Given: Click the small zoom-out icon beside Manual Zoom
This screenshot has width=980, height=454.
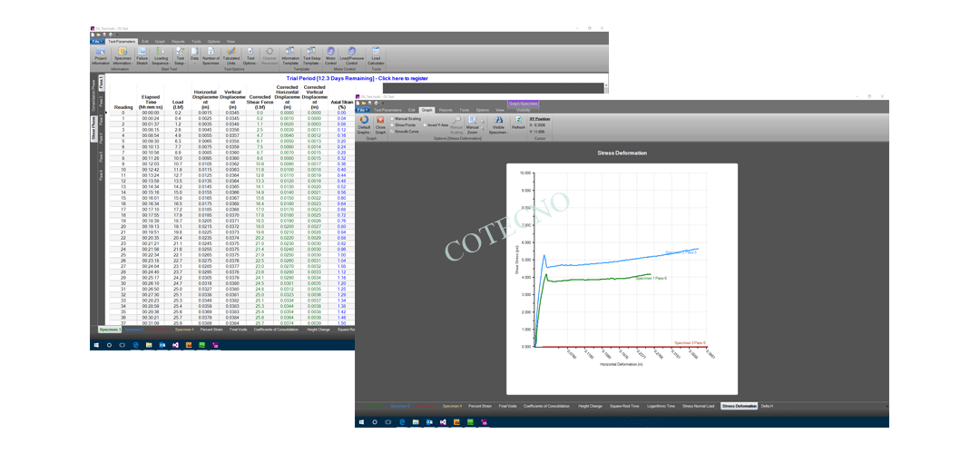Looking at the screenshot, I should coord(482,128).
